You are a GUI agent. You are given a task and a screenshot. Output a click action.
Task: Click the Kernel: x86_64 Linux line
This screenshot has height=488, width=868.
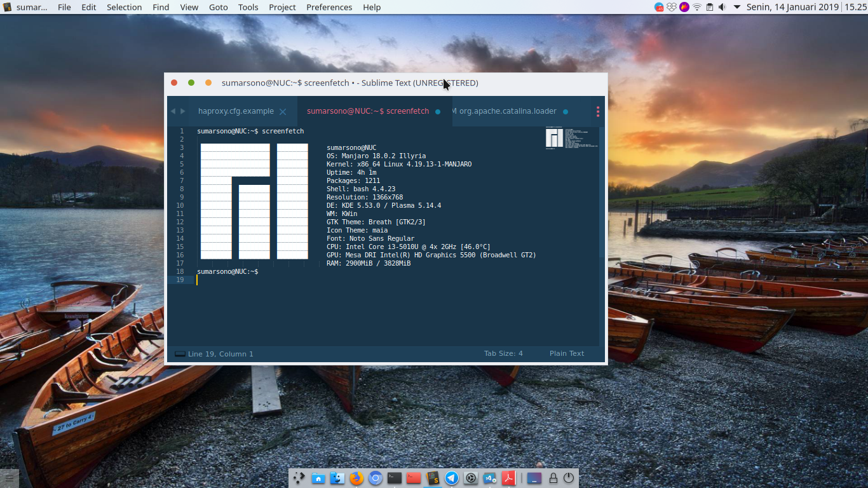click(399, 165)
